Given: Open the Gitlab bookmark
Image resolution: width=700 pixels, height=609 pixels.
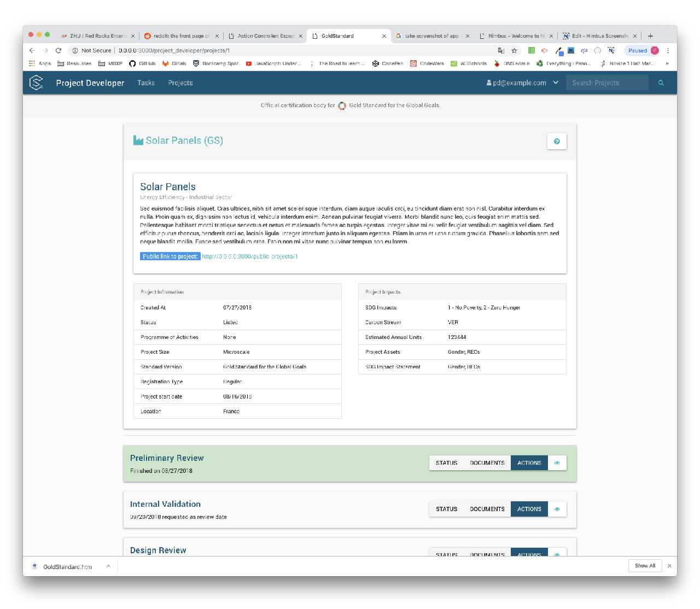Looking at the screenshot, I should click(174, 63).
